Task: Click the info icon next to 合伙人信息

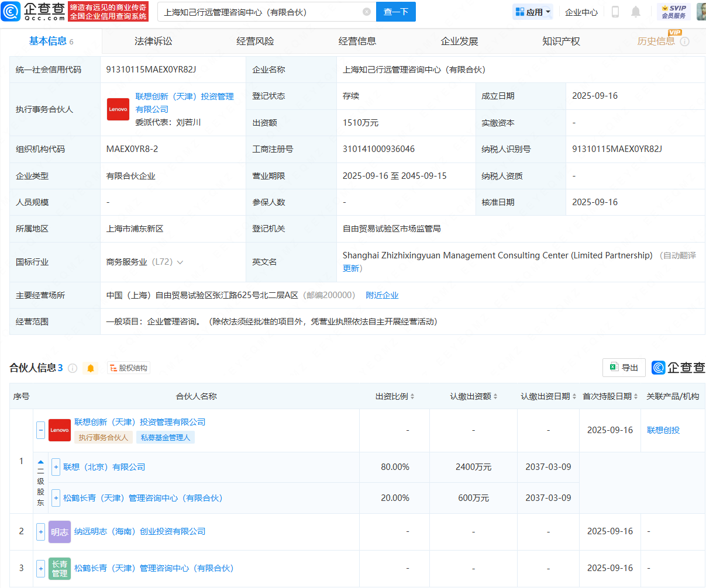Action: [73, 368]
